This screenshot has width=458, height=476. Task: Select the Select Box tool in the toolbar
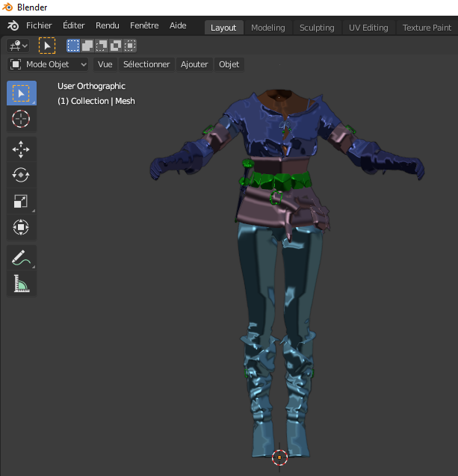click(x=22, y=93)
